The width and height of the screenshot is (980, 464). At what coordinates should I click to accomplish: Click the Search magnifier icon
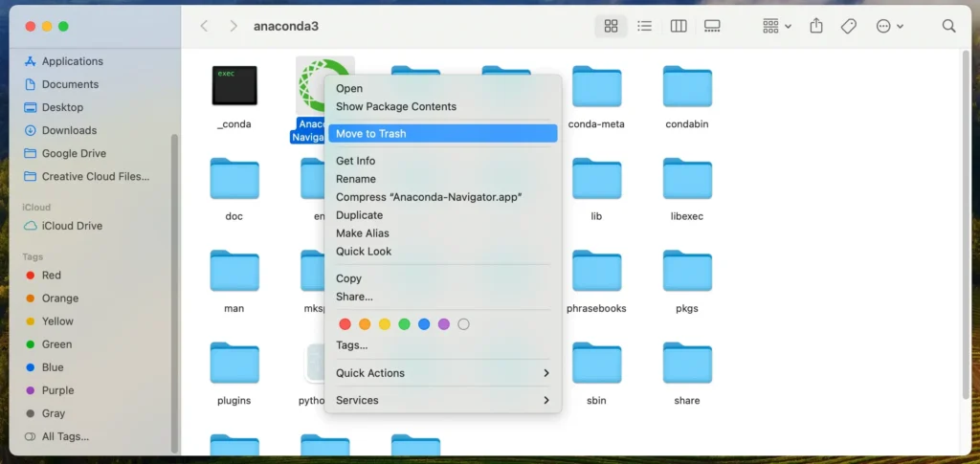pyautogui.click(x=948, y=26)
